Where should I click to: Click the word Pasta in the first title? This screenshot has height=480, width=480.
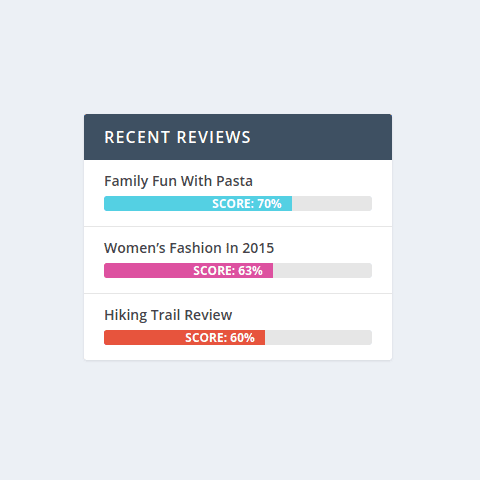[234, 181]
